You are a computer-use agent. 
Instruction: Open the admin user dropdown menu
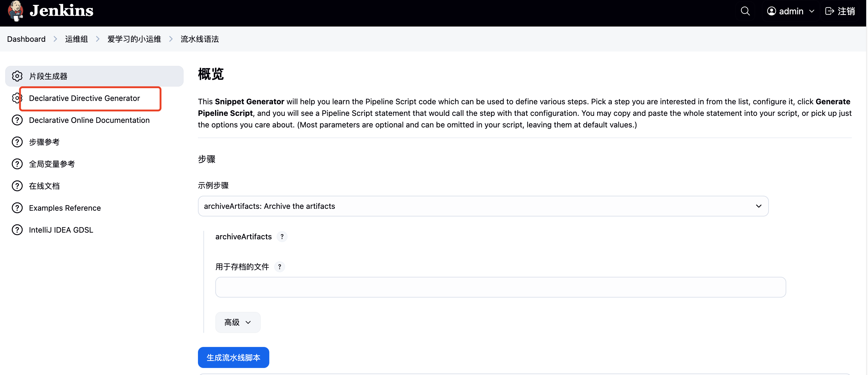[x=791, y=11]
